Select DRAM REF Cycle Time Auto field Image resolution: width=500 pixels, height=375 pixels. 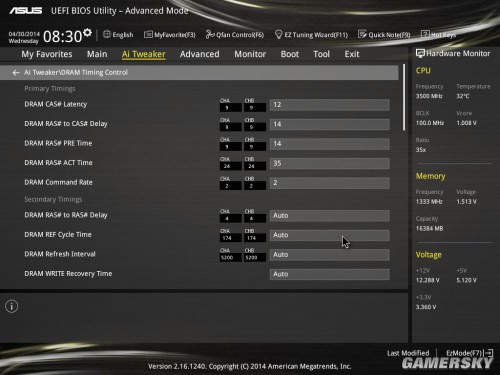click(x=329, y=235)
